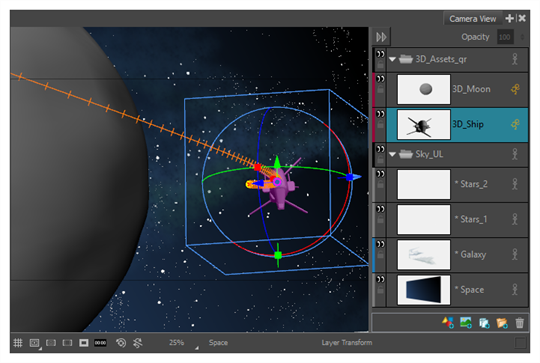Hide the 3D_Ship layer visibility
Screen dimensions: 540x363
pyautogui.click(x=380, y=114)
